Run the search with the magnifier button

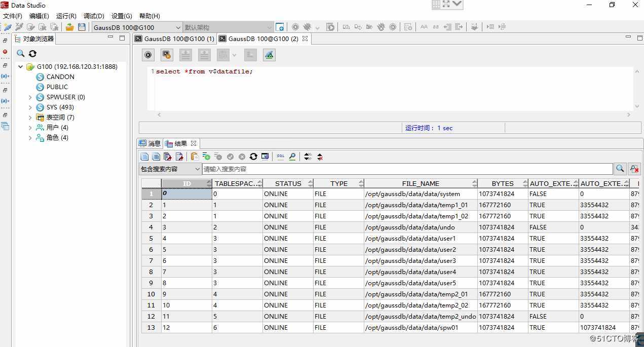click(620, 169)
